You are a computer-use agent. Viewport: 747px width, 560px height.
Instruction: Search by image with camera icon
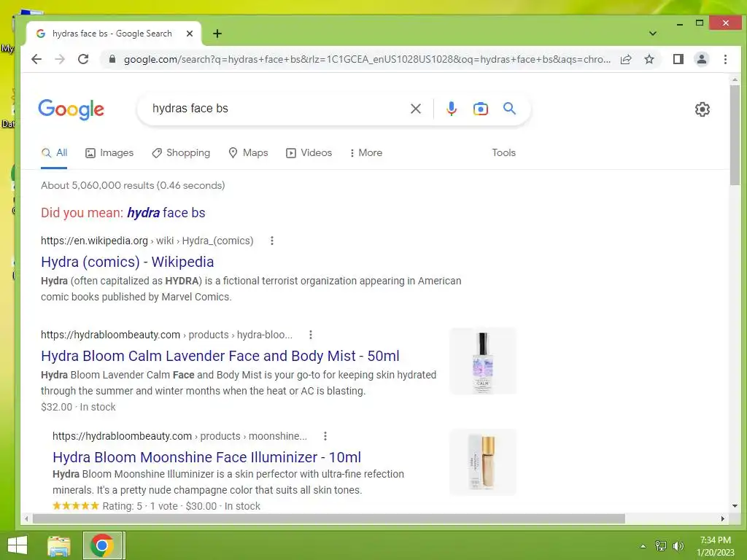click(480, 109)
